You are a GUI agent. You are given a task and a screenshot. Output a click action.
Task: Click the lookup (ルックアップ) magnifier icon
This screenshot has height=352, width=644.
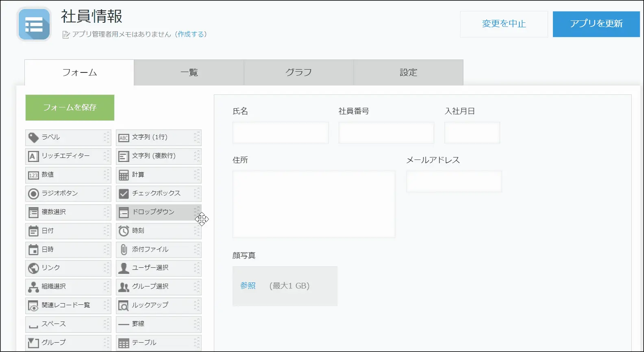click(124, 305)
